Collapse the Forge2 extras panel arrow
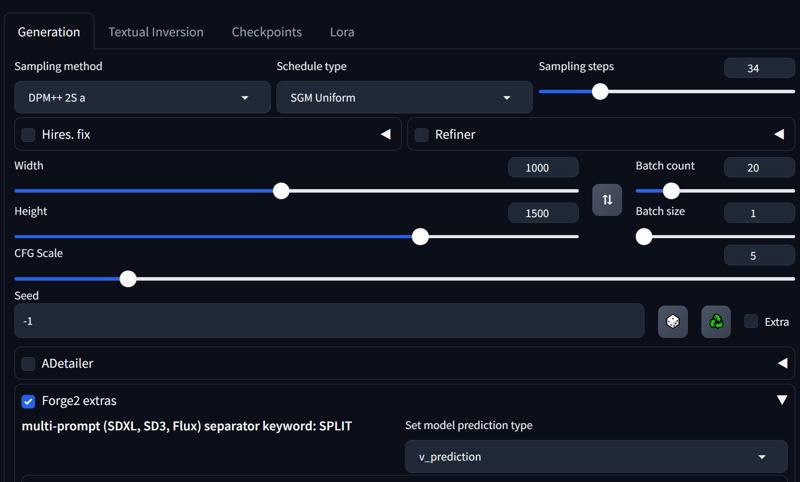The width and height of the screenshot is (800, 482). point(782,400)
